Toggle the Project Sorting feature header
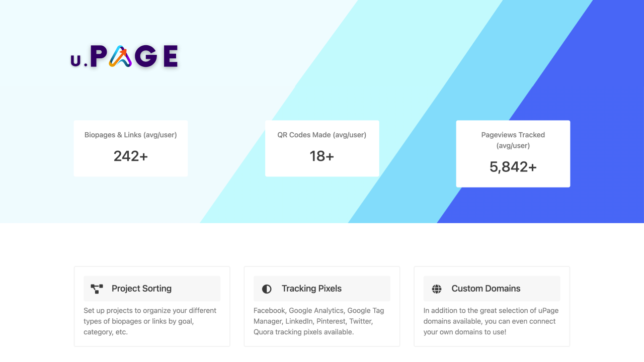 tap(151, 288)
